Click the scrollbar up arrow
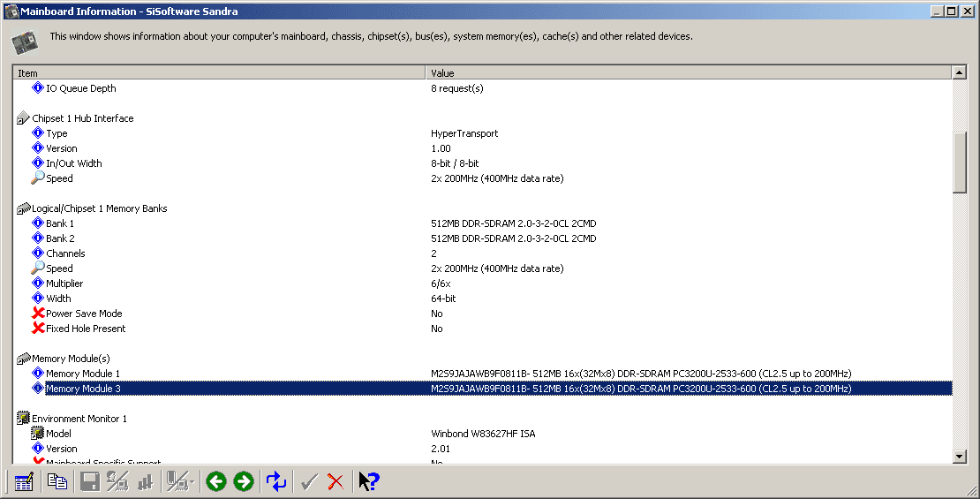The height and width of the screenshot is (499, 980). 960,72
